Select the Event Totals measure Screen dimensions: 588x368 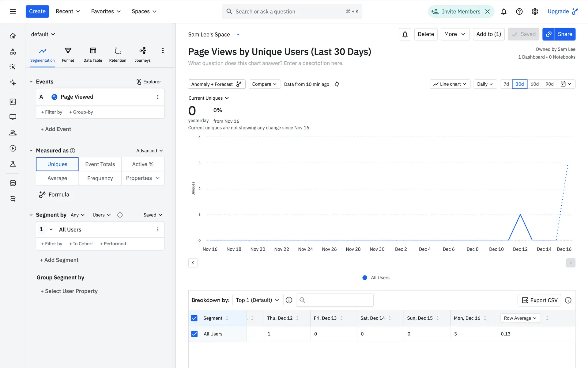point(100,164)
